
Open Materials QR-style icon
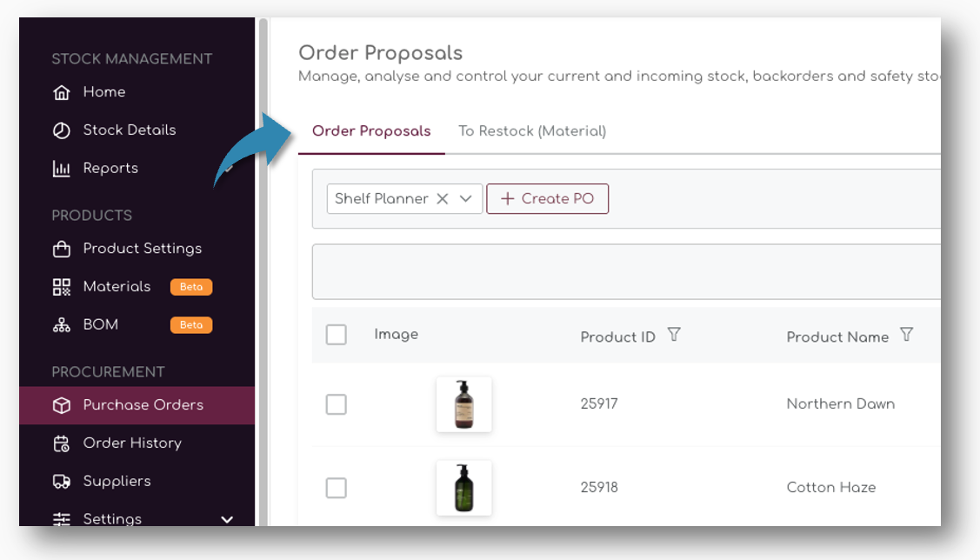point(61,287)
